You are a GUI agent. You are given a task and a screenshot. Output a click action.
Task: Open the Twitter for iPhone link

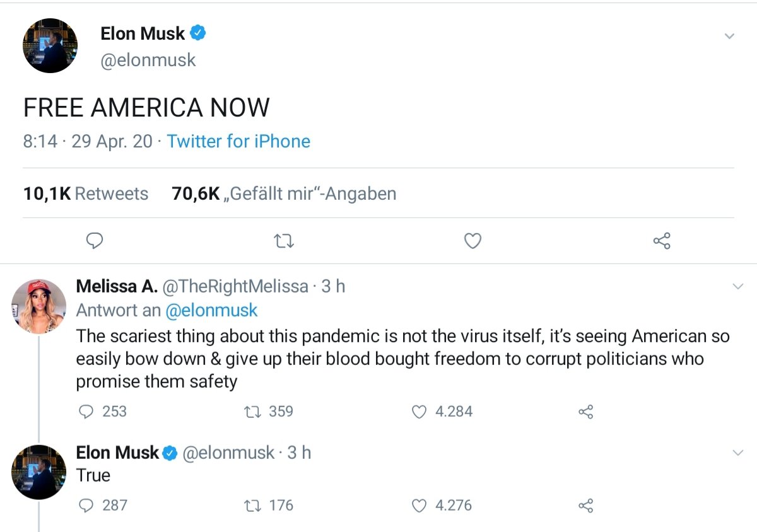[x=238, y=141]
